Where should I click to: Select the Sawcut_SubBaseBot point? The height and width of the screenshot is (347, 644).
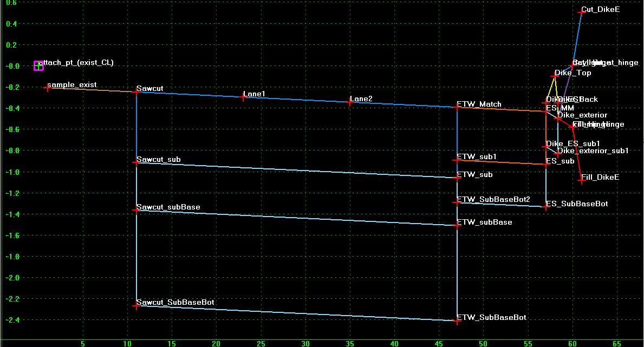coord(136,305)
